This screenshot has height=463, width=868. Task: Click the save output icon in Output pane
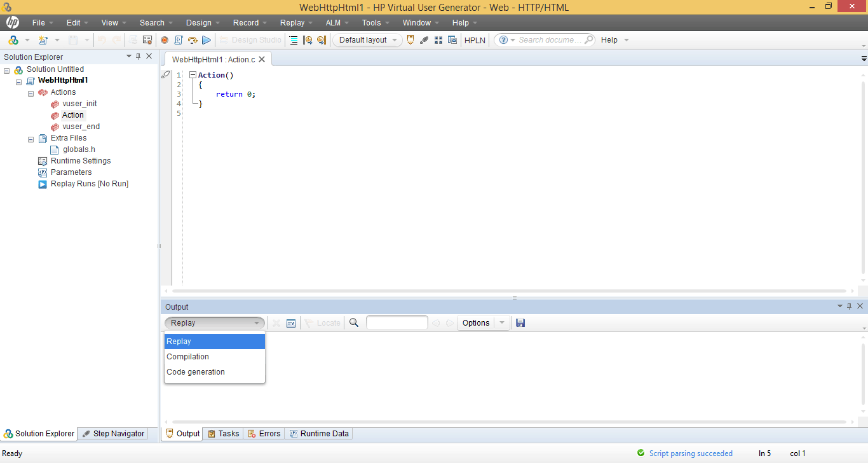tap(520, 323)
